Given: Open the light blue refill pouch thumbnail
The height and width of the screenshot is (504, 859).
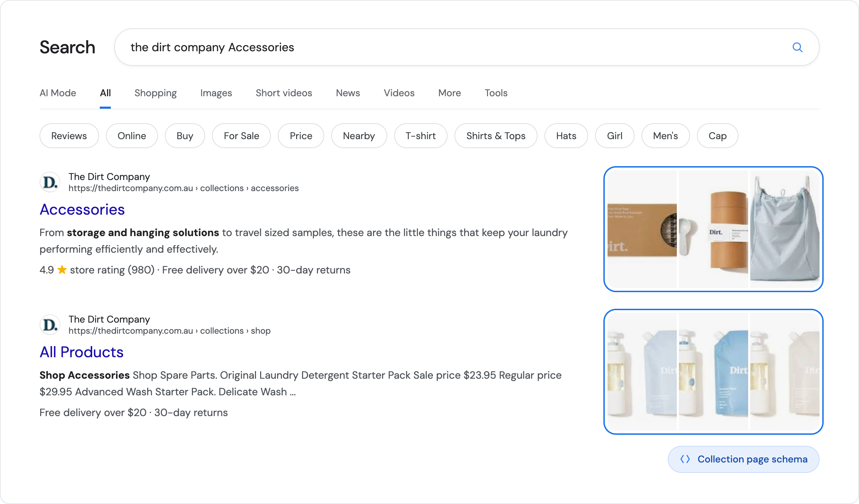Looking at the screenshot, I should tap(642, 372).
